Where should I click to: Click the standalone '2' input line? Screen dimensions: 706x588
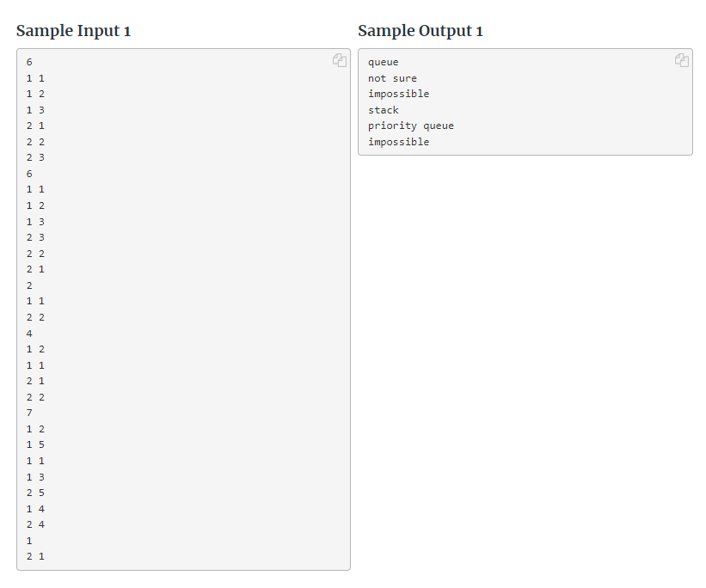click(29, 285)
